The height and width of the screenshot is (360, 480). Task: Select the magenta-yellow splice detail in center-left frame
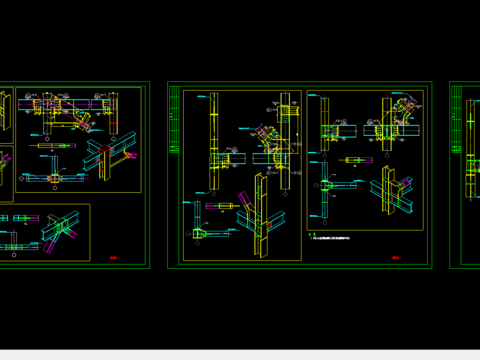point(222,206)
